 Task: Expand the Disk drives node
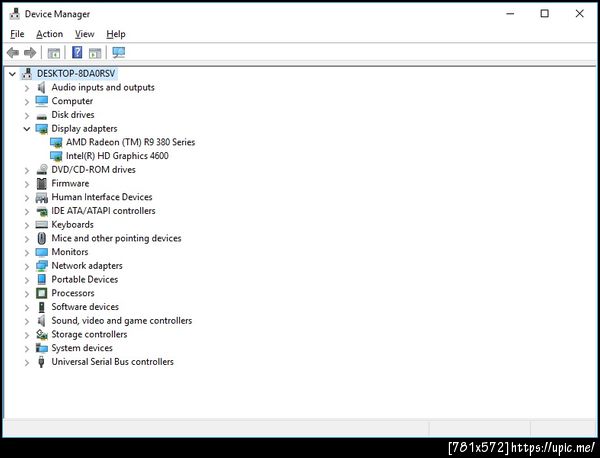click(26, 116)
